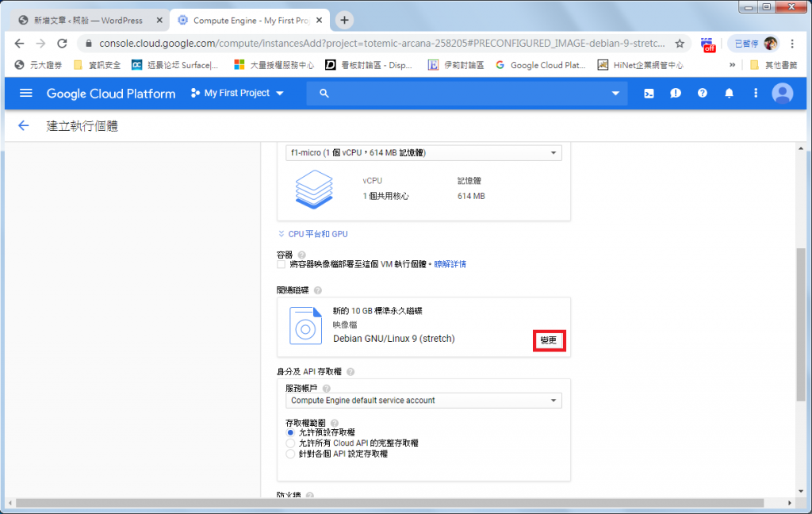Open the send feedback icon in header
The height and width of the screenshot is (514, 812).
[x=676, y=94]
